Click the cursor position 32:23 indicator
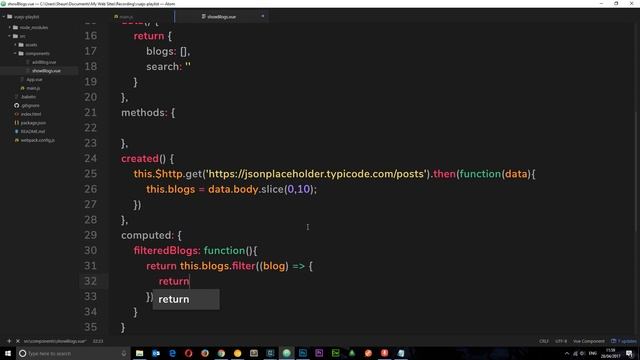This screenshot has height=360, width=640. click(x=98, y=341)
